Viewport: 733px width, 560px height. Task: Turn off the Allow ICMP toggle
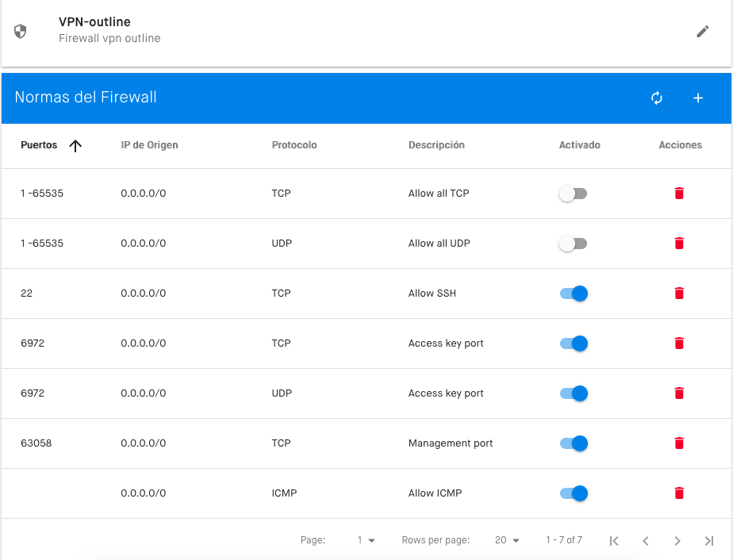click(574, 493)
